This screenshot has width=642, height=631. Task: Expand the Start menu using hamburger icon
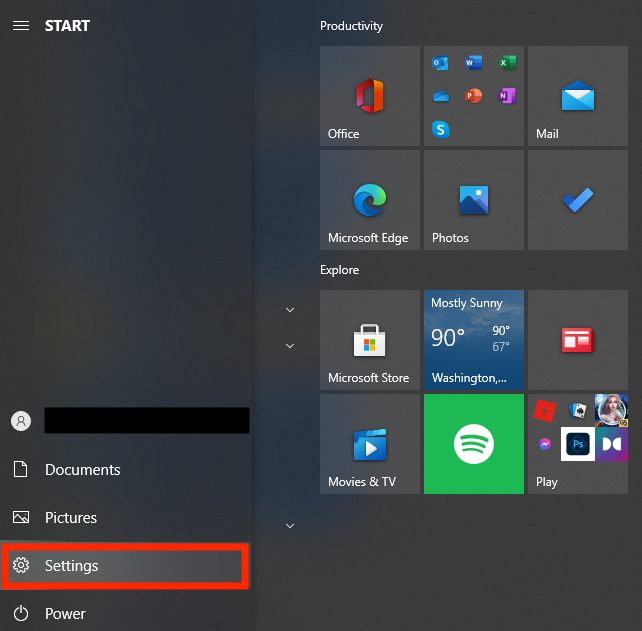(x=20, y=26)
